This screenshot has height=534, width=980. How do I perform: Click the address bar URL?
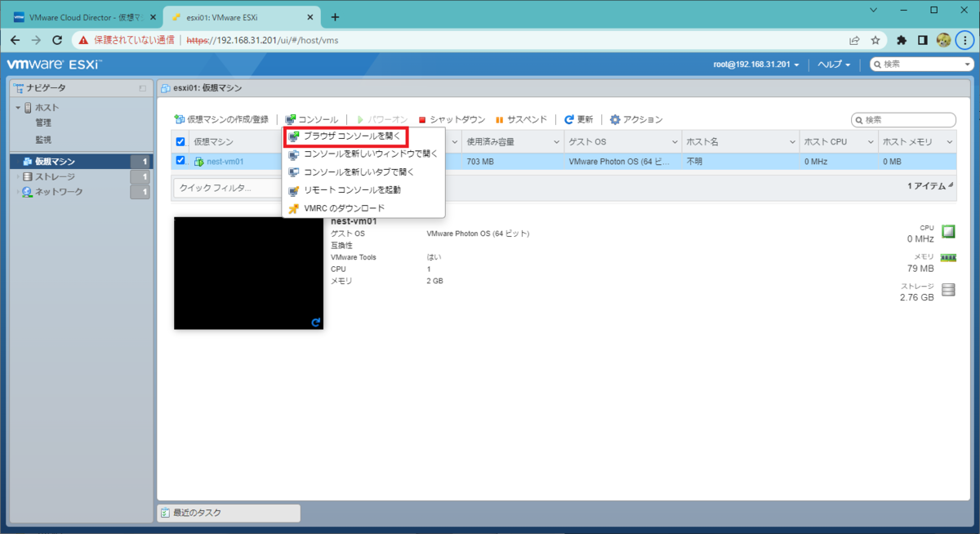tap(262, 39)
